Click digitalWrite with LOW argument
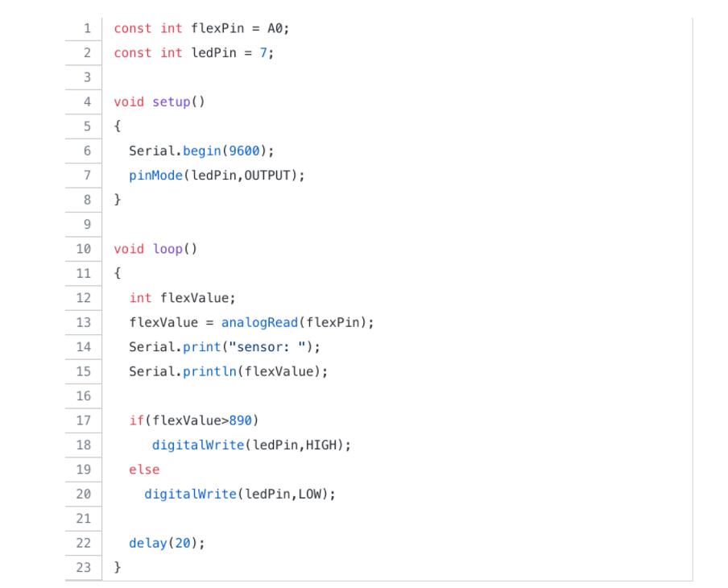 (239, 495)
